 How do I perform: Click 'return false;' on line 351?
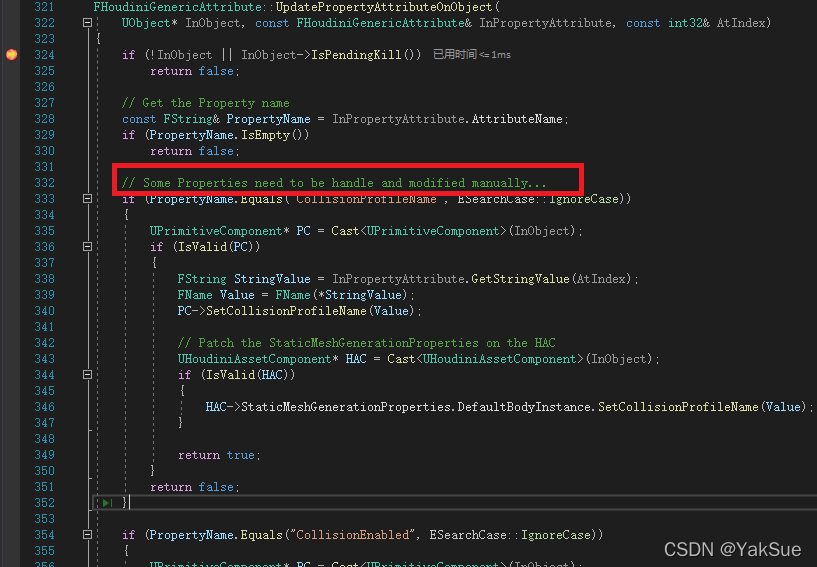[194, 487]
